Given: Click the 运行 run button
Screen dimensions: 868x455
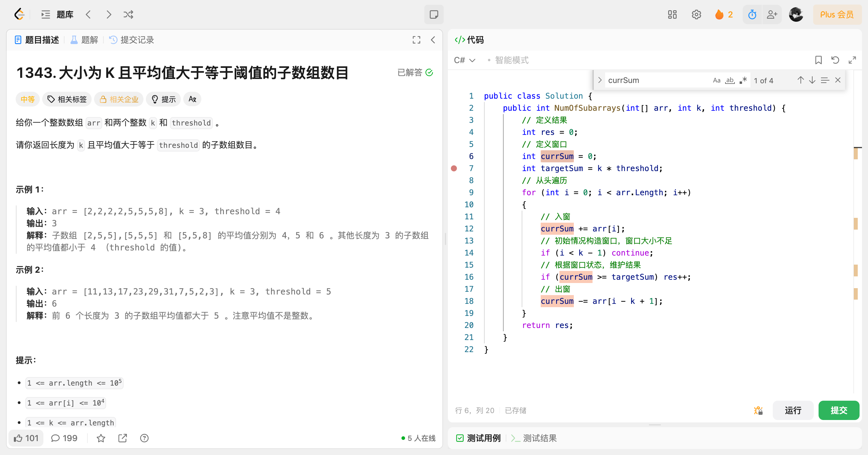Looking at the screenshot, I should point(793,410).
